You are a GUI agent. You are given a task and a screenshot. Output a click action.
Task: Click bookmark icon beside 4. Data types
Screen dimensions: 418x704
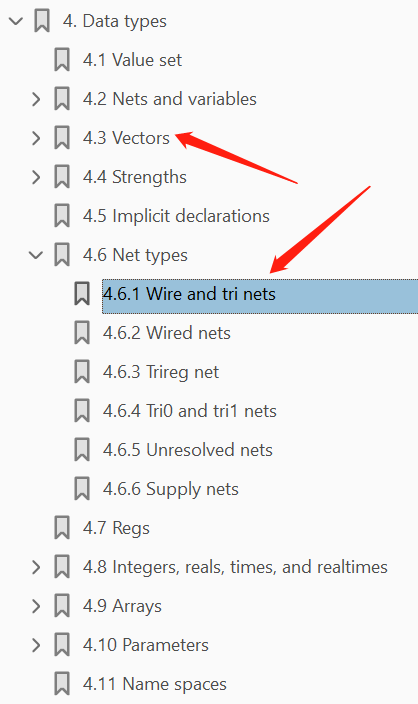[x=42, y=21]
